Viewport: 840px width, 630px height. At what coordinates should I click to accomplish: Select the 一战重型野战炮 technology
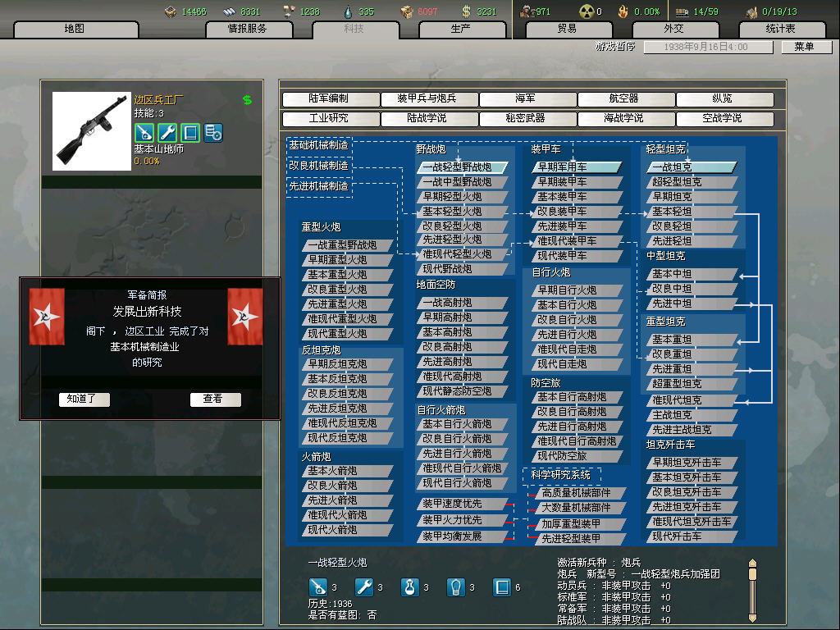click(347, 245)
